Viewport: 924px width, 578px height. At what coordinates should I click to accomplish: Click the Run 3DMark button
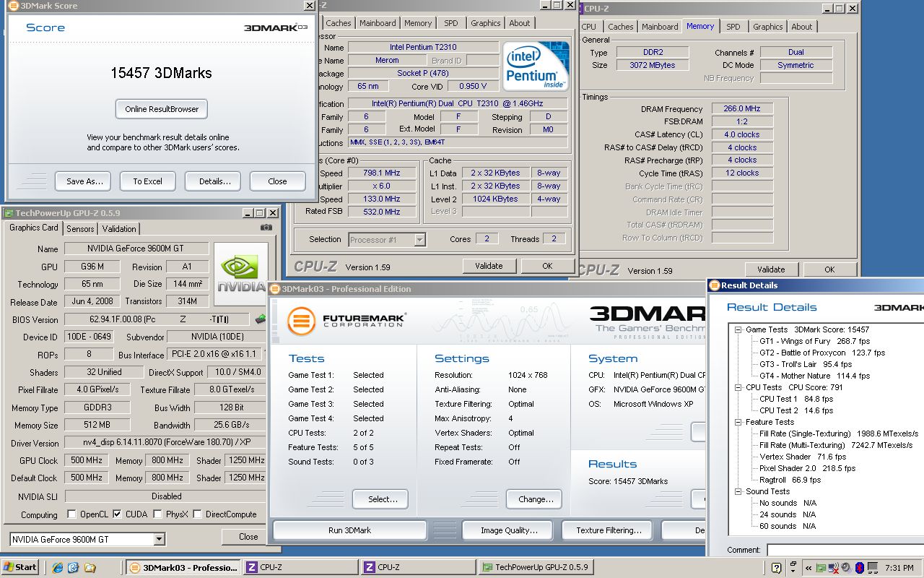(349, 530)
